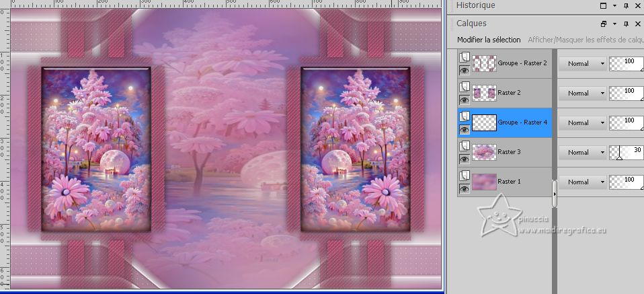Toggle visibility of the Raster 3 layer
This screenshot has width=644, height=294.
click(x=464, y=159)
